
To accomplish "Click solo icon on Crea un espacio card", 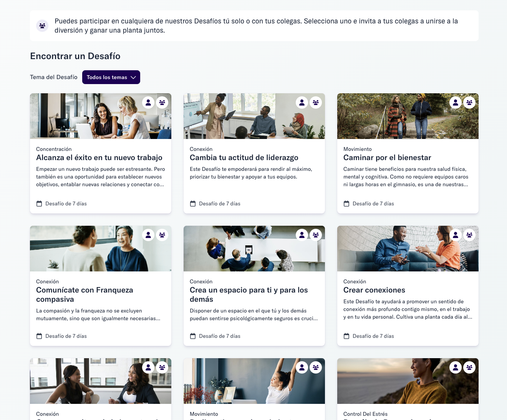I will pyautogui.click(x=302, y=235).
